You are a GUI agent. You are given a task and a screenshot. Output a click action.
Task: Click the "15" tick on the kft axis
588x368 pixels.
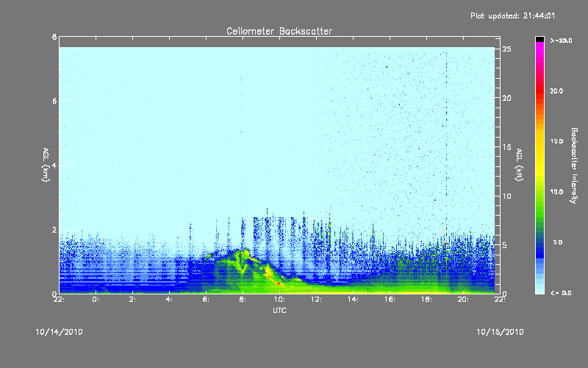[x=507, y=147]
